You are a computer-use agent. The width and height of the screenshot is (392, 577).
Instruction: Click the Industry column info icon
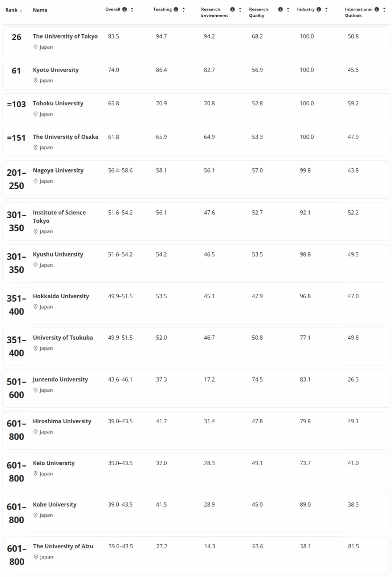coord(319,9)
